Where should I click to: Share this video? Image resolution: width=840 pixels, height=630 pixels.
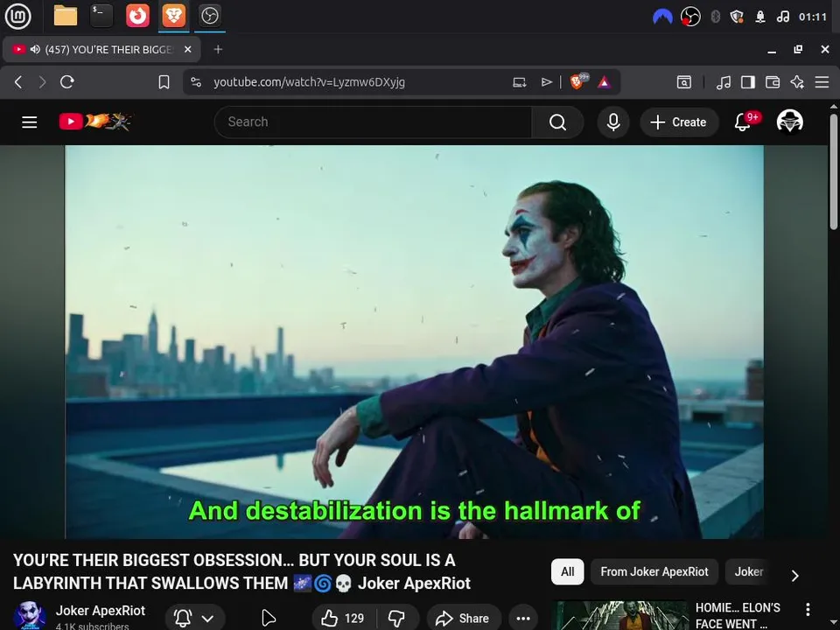coord(464,619)
